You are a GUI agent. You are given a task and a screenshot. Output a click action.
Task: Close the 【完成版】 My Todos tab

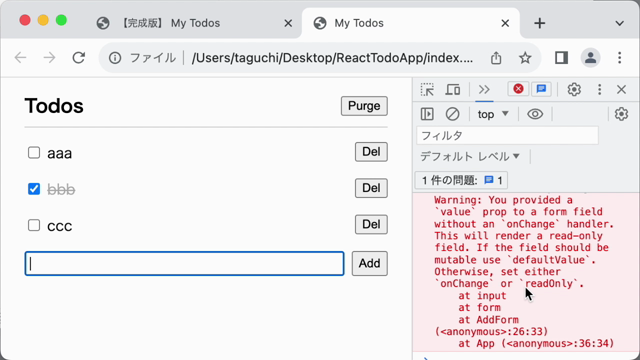click(x=288, y=23)
